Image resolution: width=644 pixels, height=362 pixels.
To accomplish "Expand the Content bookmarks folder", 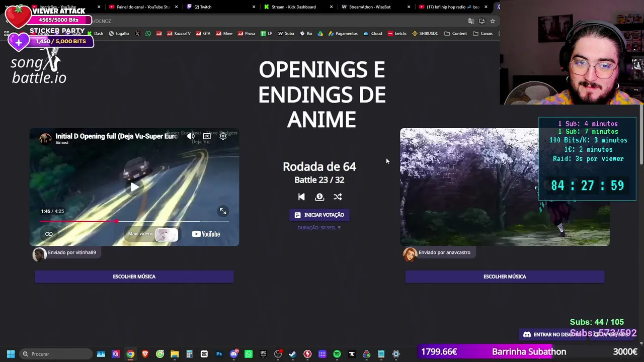I will pyautogui.click(x=455, y=34).
